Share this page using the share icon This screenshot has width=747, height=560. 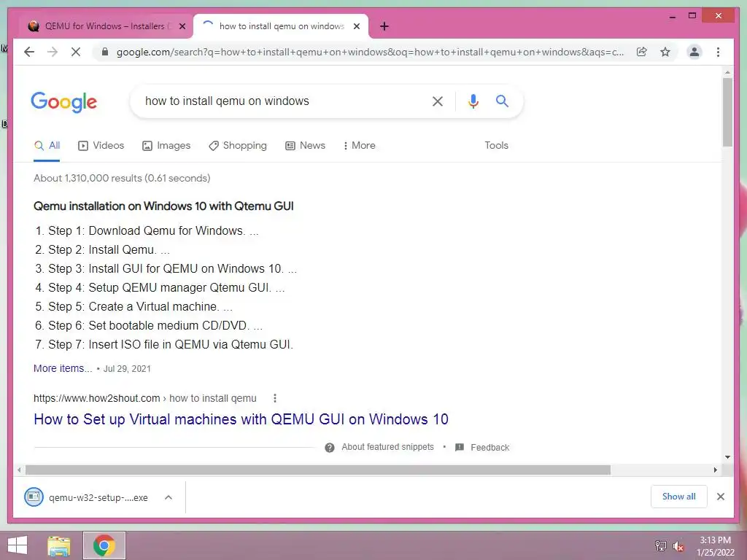click(642, 52)
